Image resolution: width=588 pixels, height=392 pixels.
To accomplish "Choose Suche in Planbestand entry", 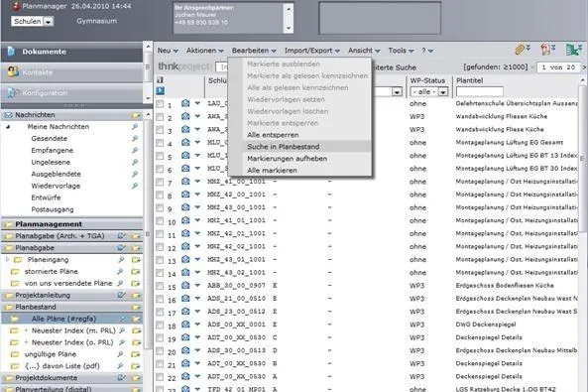I will pos(284,147).
